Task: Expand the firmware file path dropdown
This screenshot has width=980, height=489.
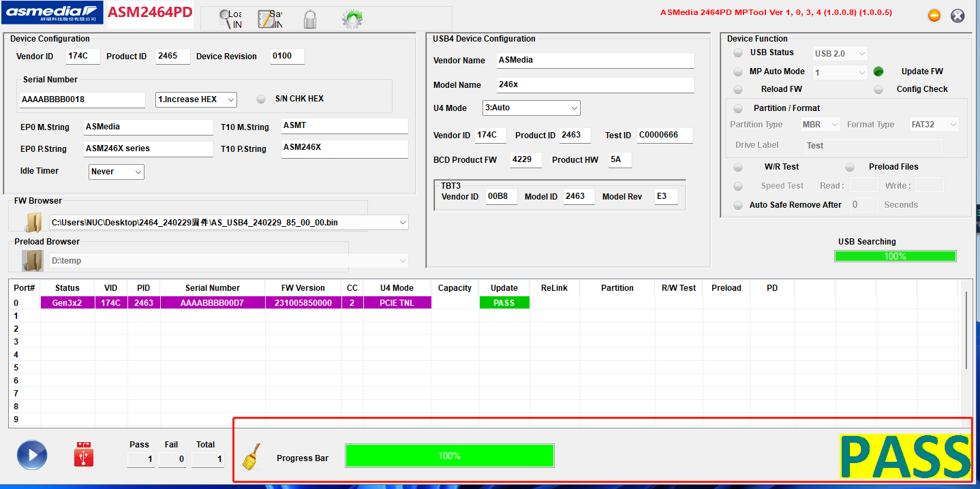Action: point(229,223)
